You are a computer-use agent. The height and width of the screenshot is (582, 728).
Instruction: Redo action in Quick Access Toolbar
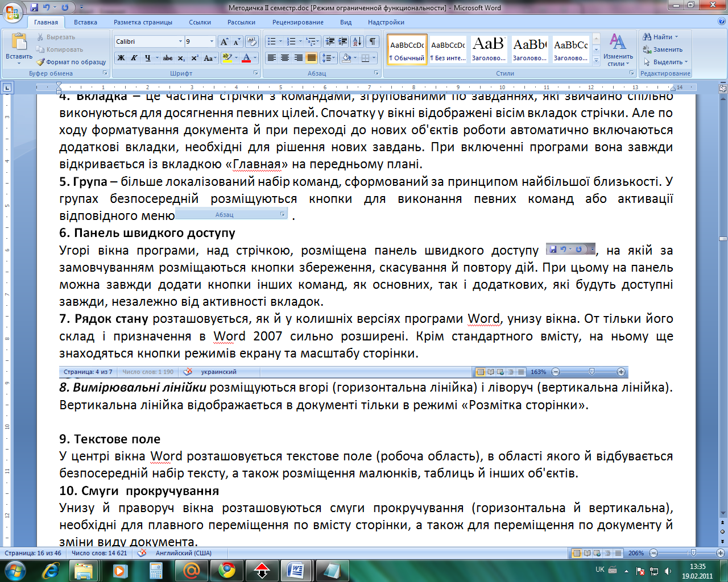click(x=65, y=7)
